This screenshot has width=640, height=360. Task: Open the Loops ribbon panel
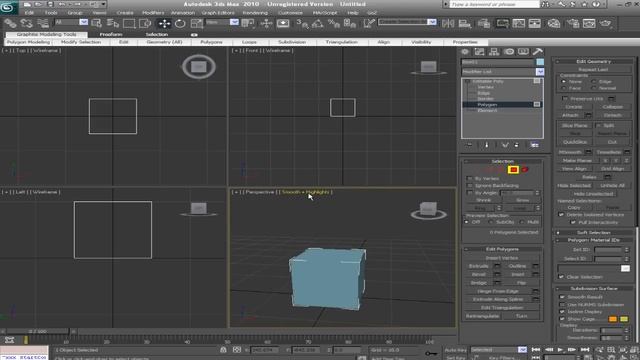[x=249, y=42]
